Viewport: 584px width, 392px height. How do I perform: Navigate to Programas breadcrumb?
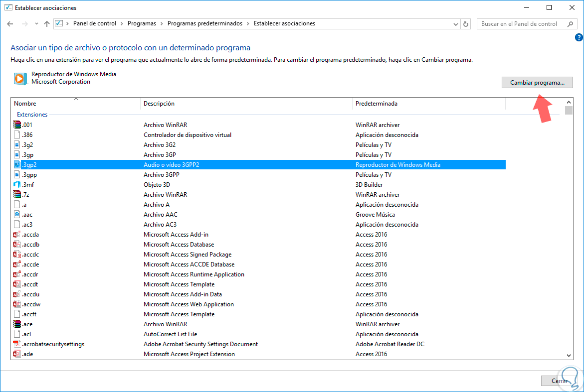coord(142,23)
